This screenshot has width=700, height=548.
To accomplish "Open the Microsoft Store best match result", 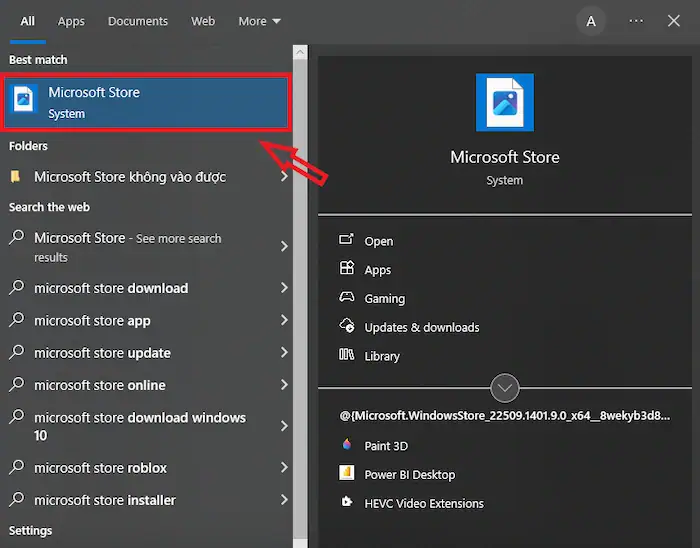I will click(x=146, y=103).
